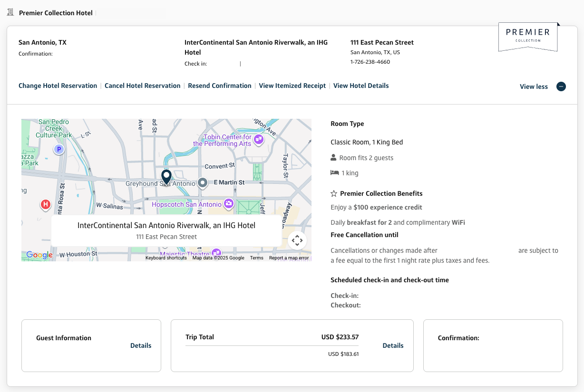Viewport: 584px width, 392px height.
Task: Open View Hotel Details link
Action: tap(361, 86)
